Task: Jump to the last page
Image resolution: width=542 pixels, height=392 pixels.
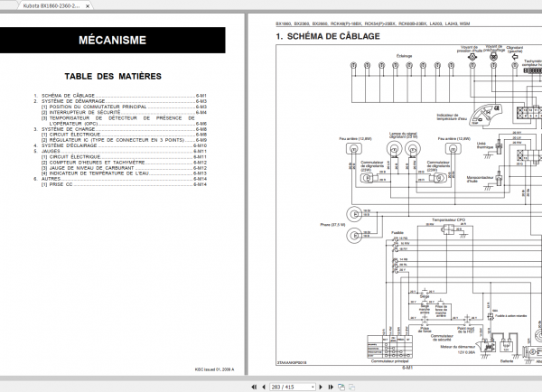Action: tap(331, 387)
